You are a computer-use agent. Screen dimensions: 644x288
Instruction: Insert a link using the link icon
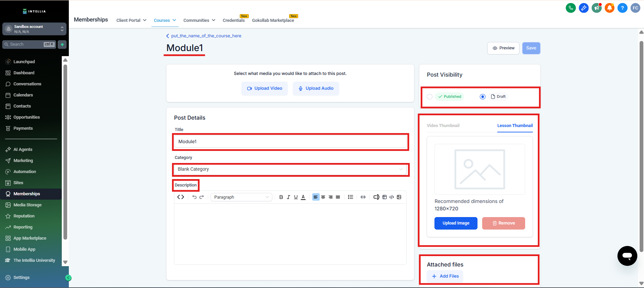tap(363, 197)
